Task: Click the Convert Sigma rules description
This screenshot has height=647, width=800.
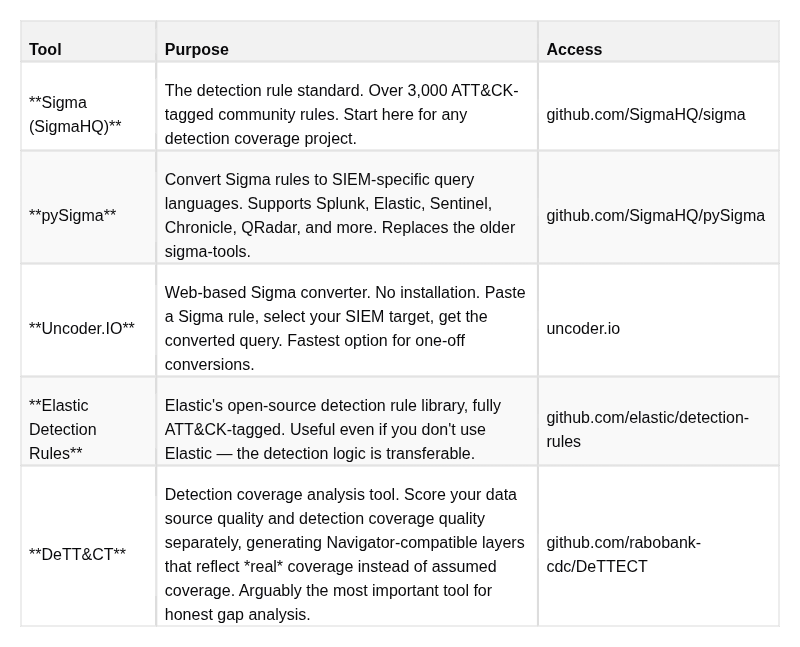Action: (x=340, y=215)
